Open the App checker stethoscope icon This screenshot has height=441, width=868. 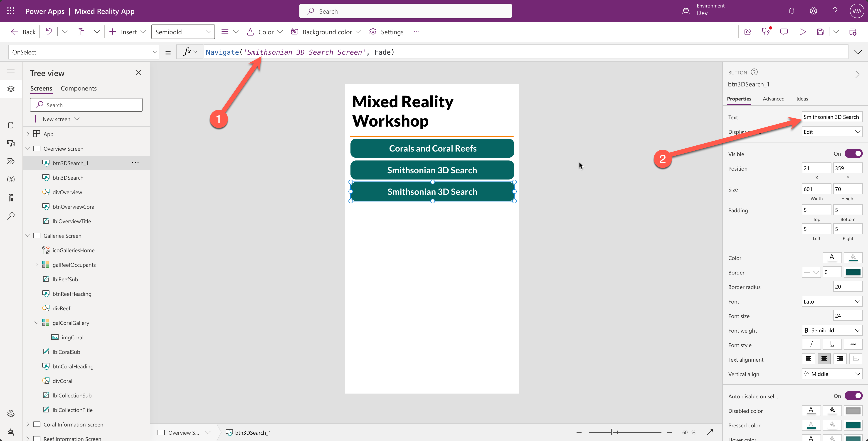tap(766, 32)
